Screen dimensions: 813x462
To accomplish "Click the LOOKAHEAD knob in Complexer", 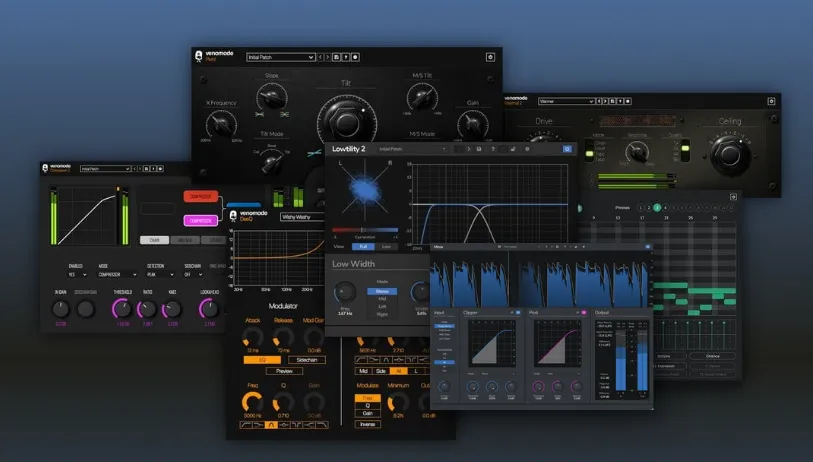I will click(209, 309).
